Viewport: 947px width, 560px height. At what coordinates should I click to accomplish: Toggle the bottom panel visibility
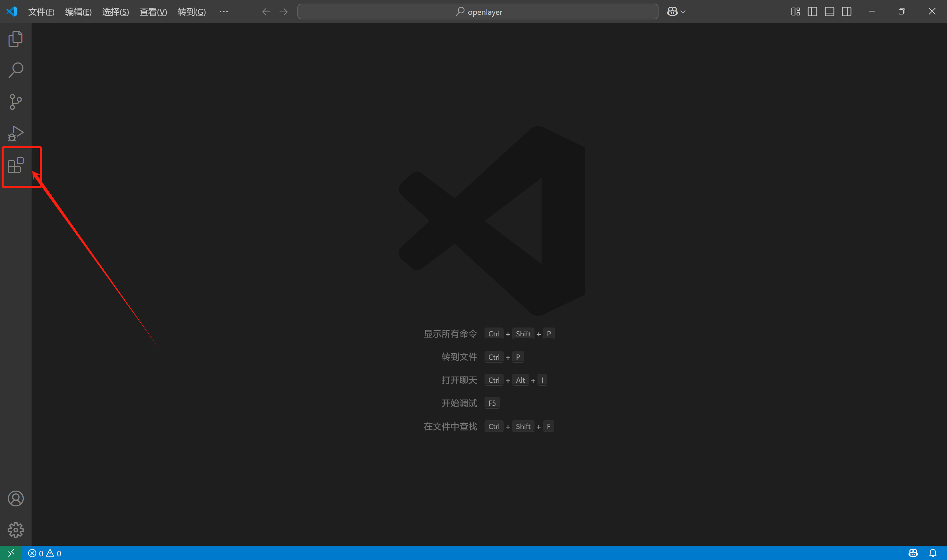tap(829, 12)
